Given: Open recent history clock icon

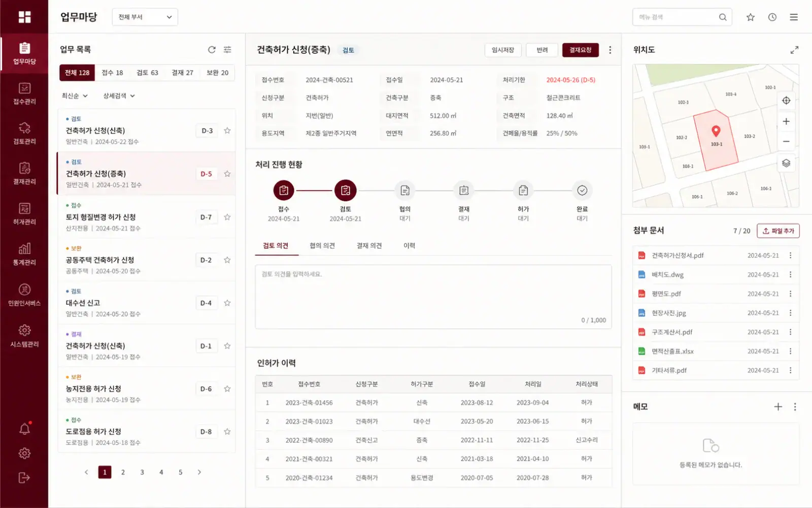Looking at the screenshot, I should (x=772, y=17).
